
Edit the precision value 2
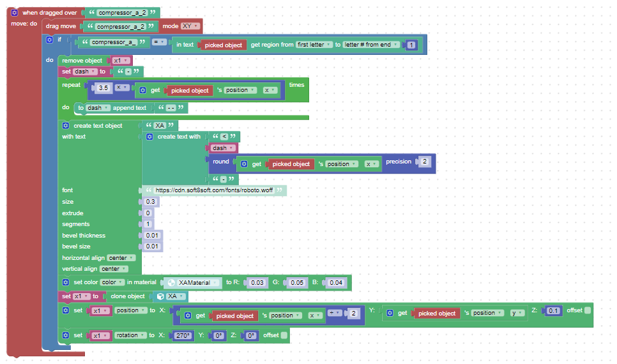point(425,162)
